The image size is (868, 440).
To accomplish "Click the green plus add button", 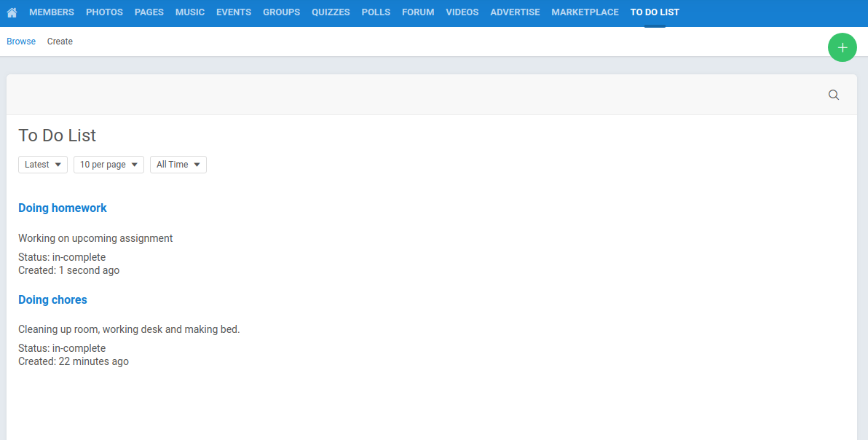I will pos(842,47).
